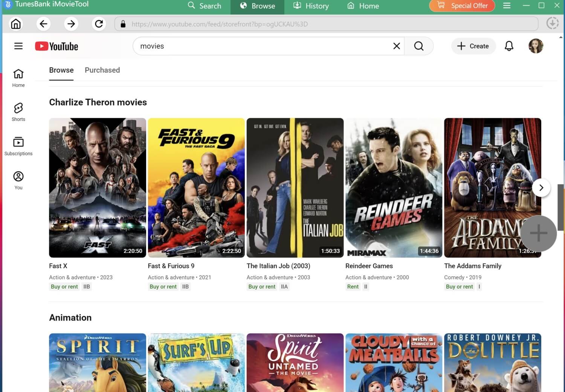Open the account avatar menu
This screenshot has height=392, width=565.
[x=536, y=46]
